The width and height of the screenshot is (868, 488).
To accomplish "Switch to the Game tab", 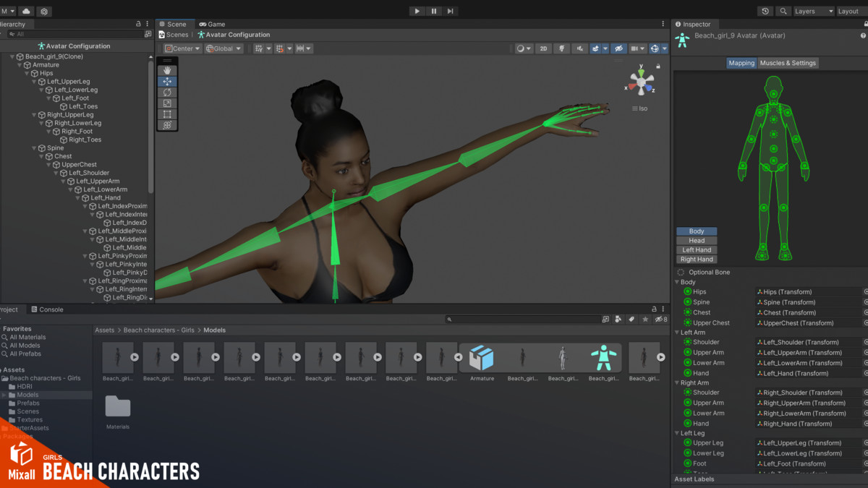I will tap(212, 24).
